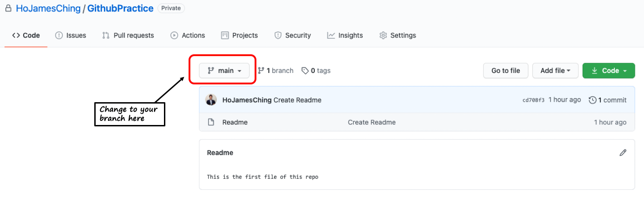Click the private repository lock icon
Viewport: 644px width, 203px height.
click(8, 8)
